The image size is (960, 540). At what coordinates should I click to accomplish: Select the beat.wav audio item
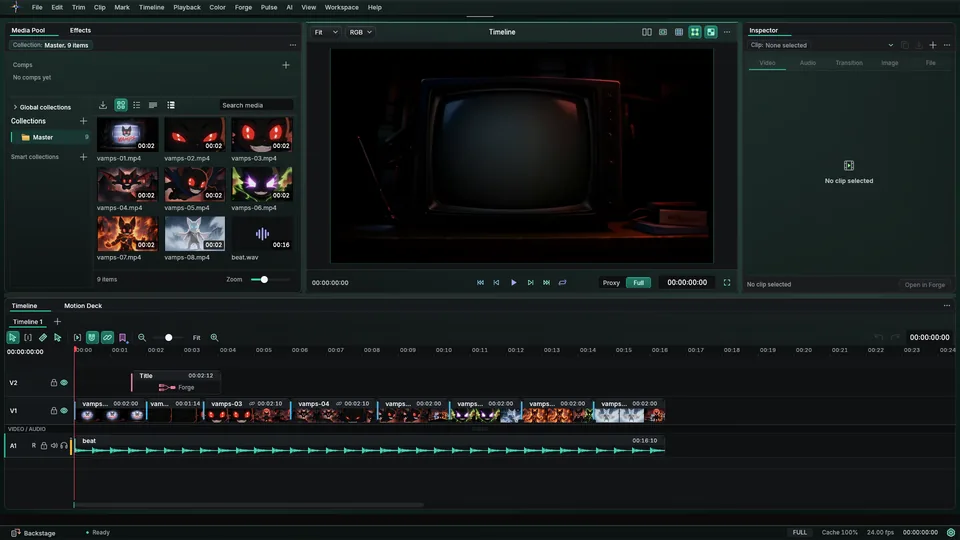[262, 233]
